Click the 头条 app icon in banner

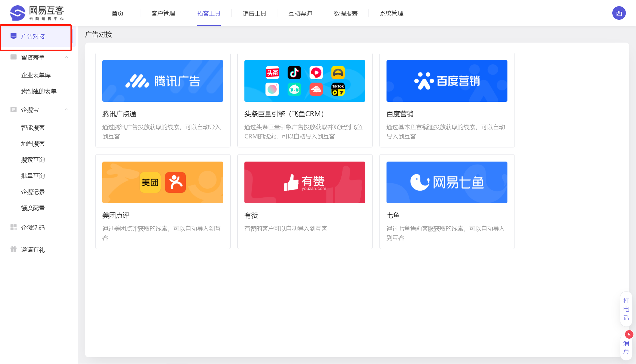click(272, 73)
